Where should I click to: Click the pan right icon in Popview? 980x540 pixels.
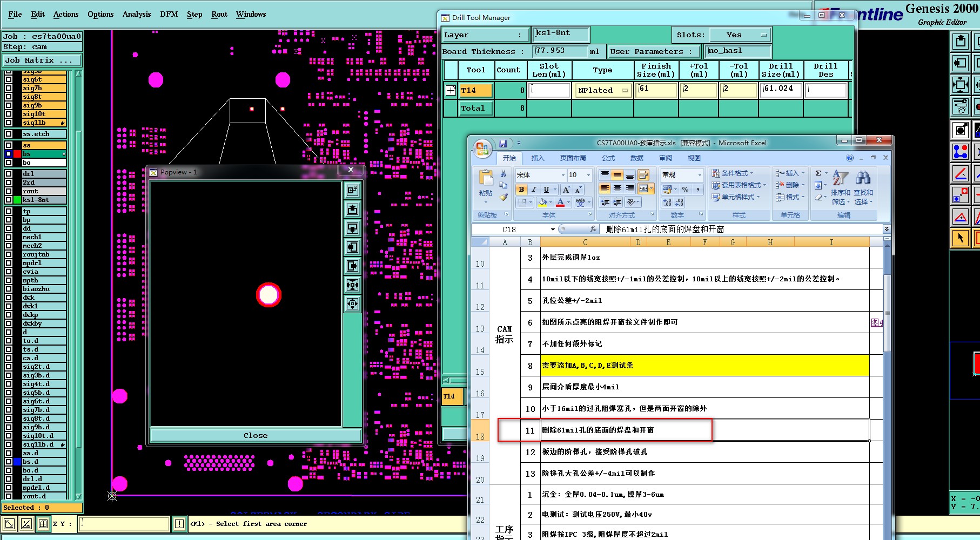(353, 266)
